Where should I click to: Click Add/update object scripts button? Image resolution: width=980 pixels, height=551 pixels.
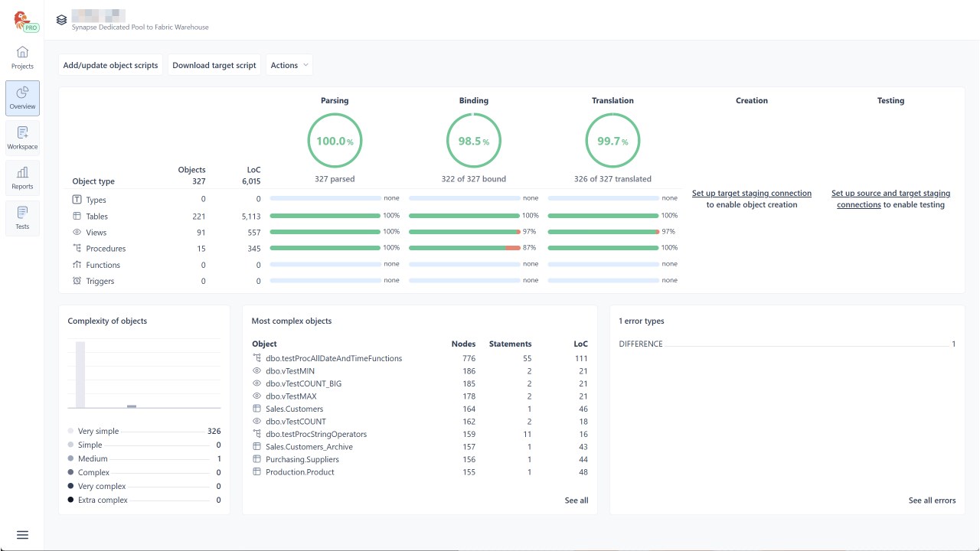pos(110,65)
